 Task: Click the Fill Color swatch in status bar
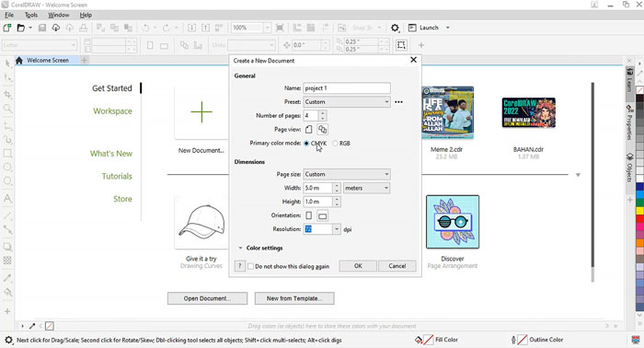point(429,340)
